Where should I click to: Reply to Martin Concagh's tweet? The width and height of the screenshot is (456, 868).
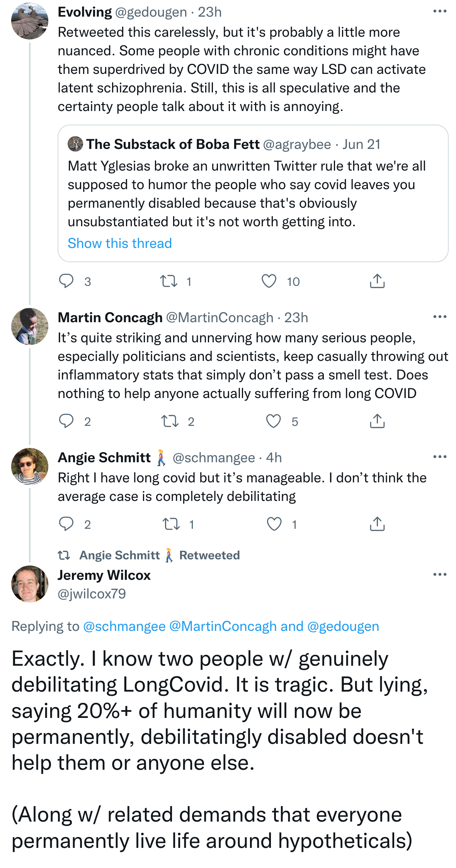click(x=66, y=421)
